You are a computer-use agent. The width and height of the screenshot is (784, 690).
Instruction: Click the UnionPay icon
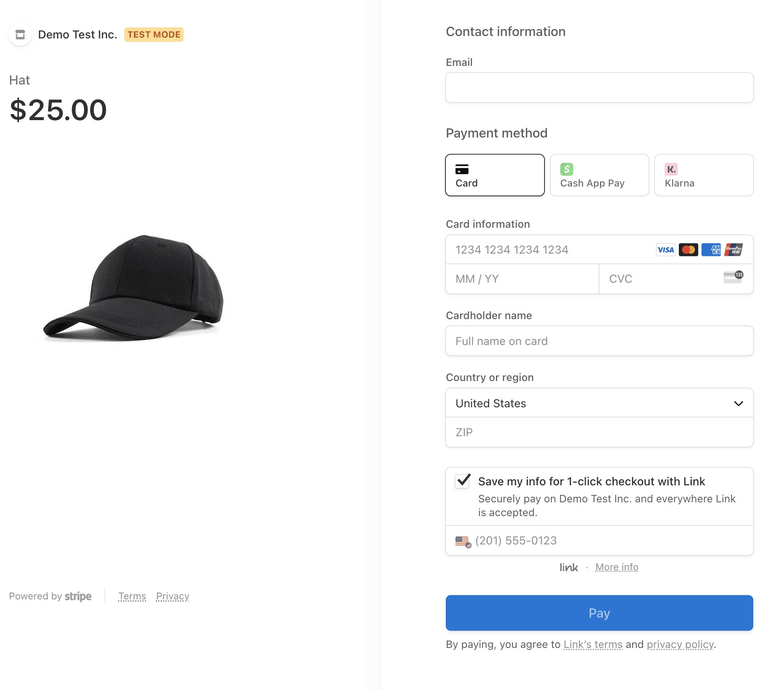coord(734,250)
